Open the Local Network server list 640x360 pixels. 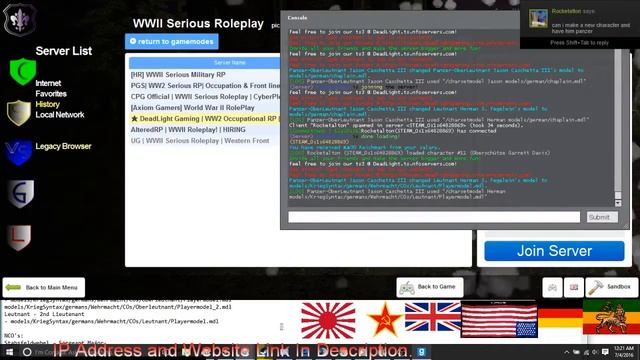coord(60,115)
